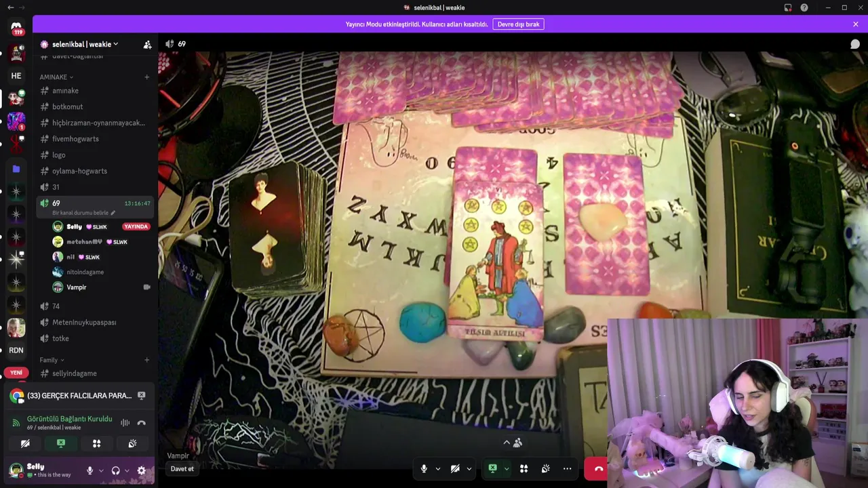Open headphone output options in user panel
This screenshot has width=868, height=488.
click(x=127, y=470)
